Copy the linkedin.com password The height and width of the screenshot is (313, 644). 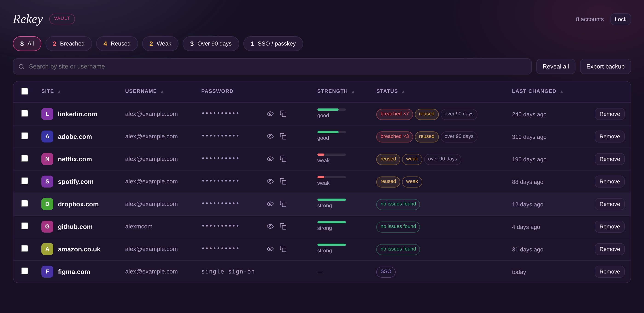(x=283, y=114)
